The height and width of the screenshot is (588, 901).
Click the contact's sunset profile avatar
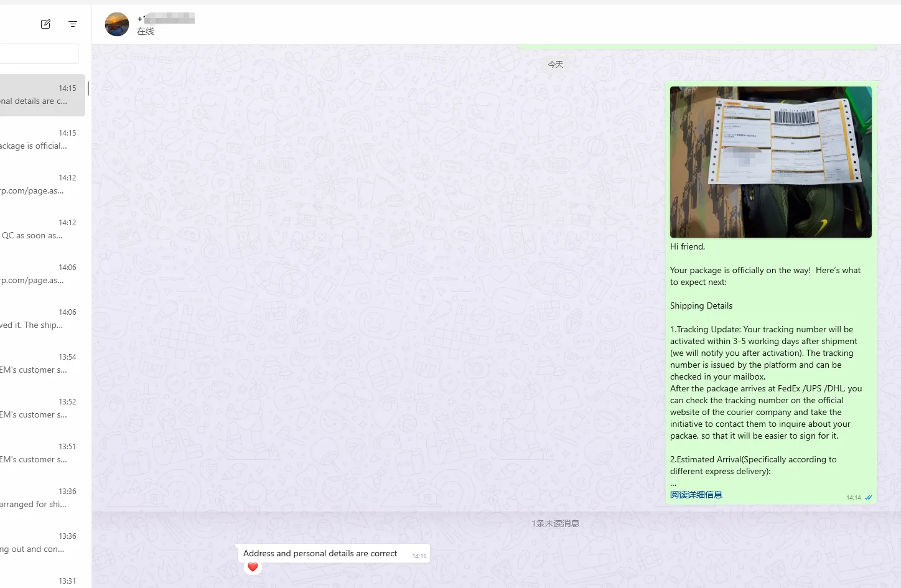point(117,25)
